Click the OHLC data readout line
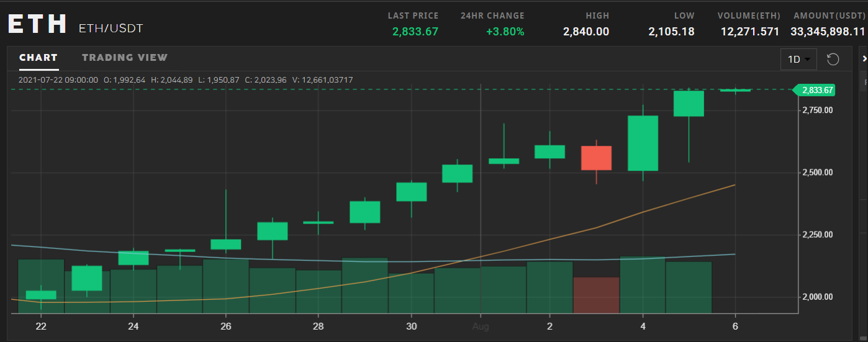Viewport: 868px width, 342px height. [x=186, y=80]
